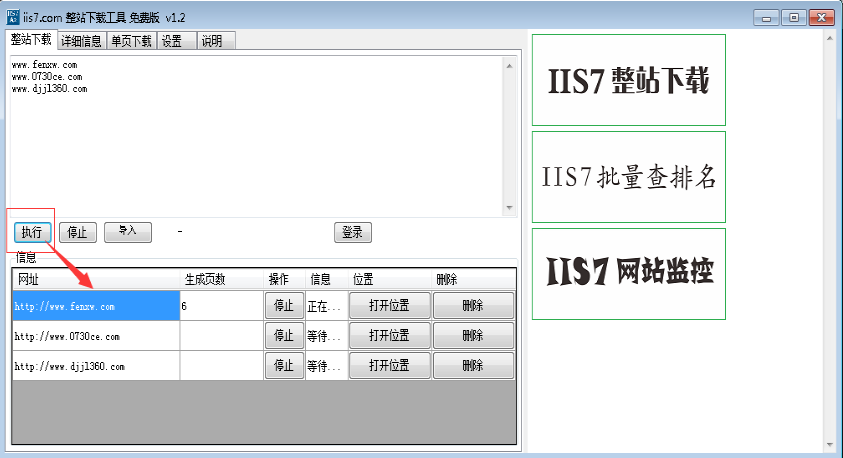Click the 导入 button
Screen dimensions: 843x458
click(x=128, y=232)
